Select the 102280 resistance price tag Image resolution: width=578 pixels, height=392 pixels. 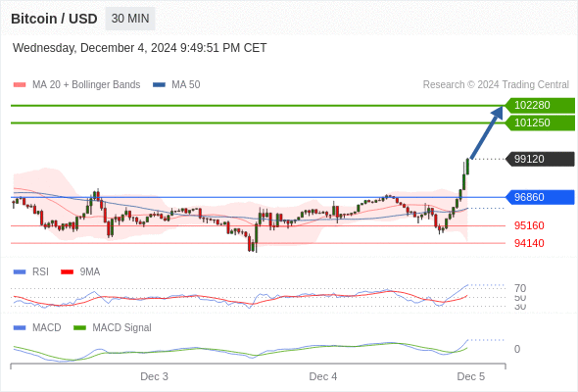540,106
